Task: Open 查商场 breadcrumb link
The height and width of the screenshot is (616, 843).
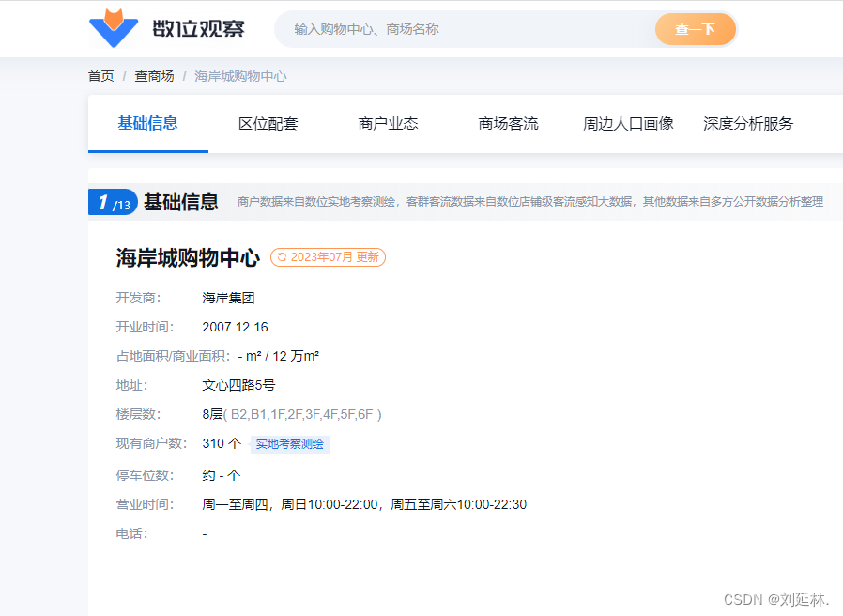Action: pos(154,76)
